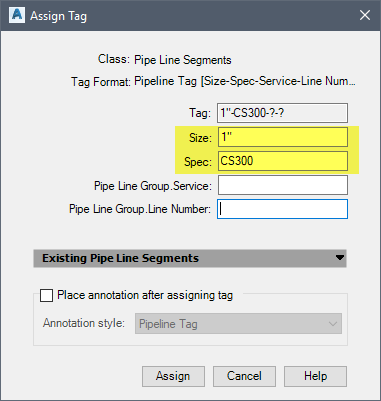Click the truncated Tag Format Pipeline Tag text
This screenshot has width=381, height=401.
[245, 81]
